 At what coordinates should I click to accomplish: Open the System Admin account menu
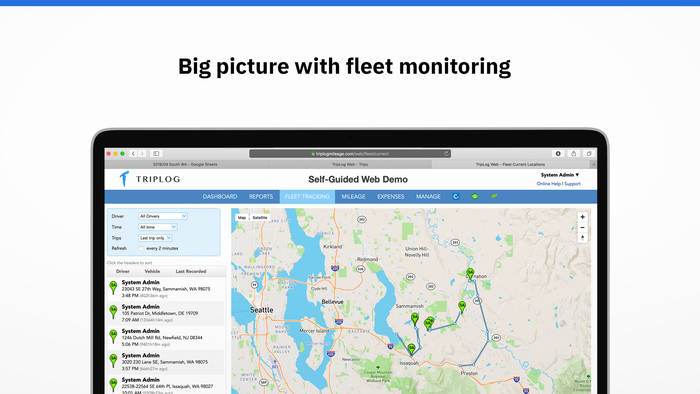coord(560,175)
